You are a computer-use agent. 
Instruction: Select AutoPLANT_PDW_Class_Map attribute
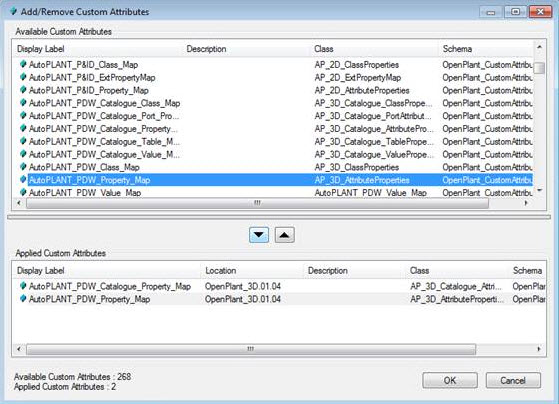[x=84, y=168]
